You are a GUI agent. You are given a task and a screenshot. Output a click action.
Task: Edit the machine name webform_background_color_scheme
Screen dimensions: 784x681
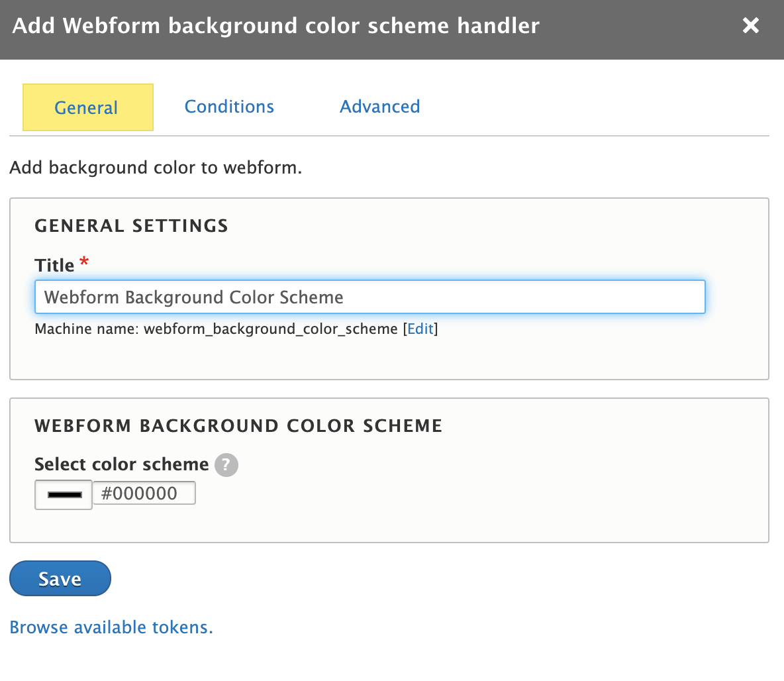420,329
